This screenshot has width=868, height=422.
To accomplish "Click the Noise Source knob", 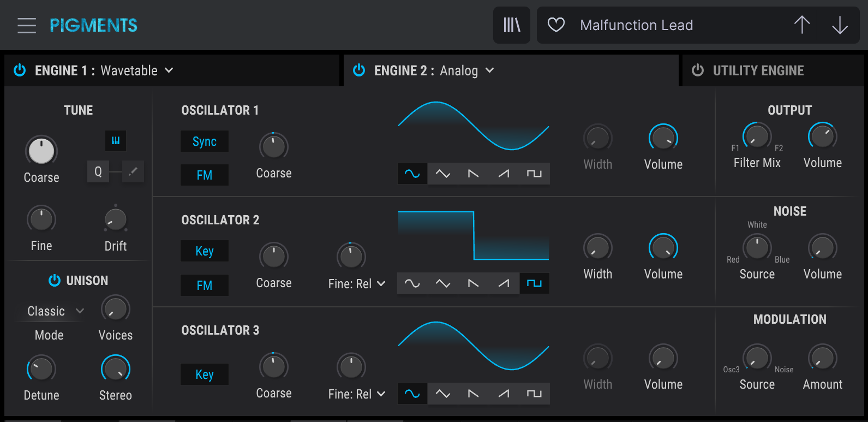I will (x=757, y=248).
